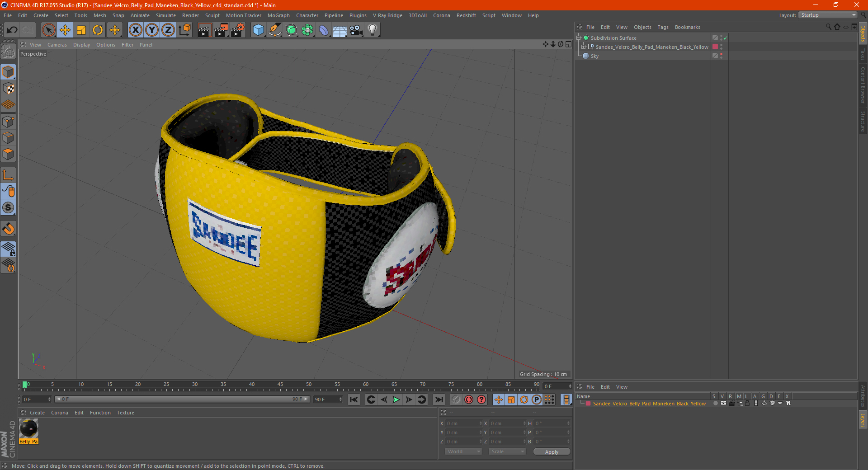Screen dimensions: 868x470
Task: Toggle Subdivision Surface green enable checkmark
Action: click(x=725, y=38)
